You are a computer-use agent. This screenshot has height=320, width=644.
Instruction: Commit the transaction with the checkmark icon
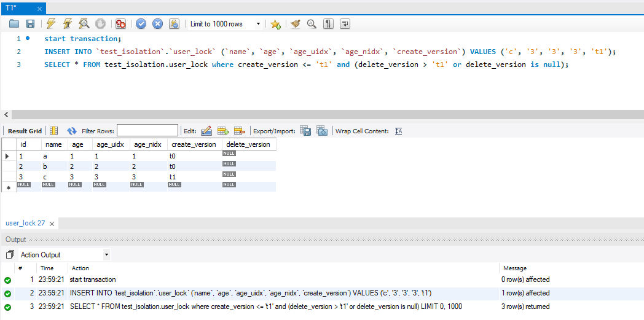tap(141, 24)
